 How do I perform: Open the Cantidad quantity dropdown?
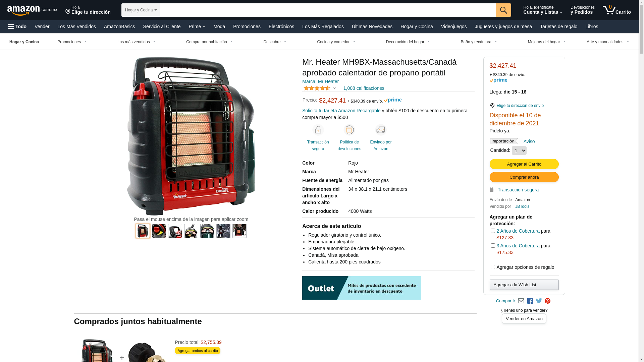coord(519,150)
